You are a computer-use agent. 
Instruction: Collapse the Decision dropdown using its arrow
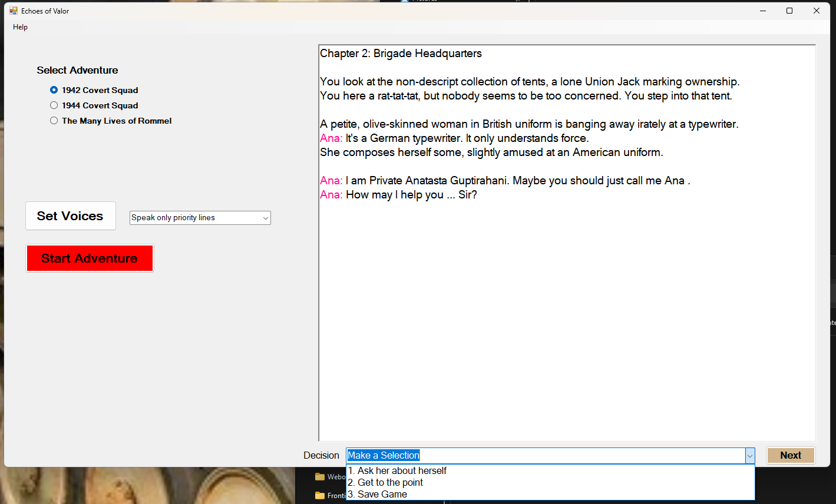tap(749, 456)
